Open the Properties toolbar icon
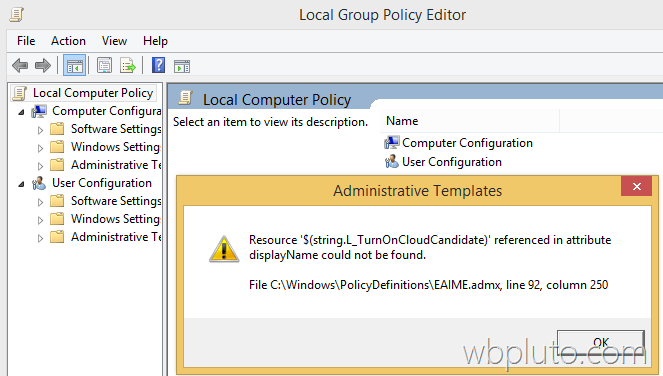The width and height of the screenshot is (663, 376). pos(104,66)
